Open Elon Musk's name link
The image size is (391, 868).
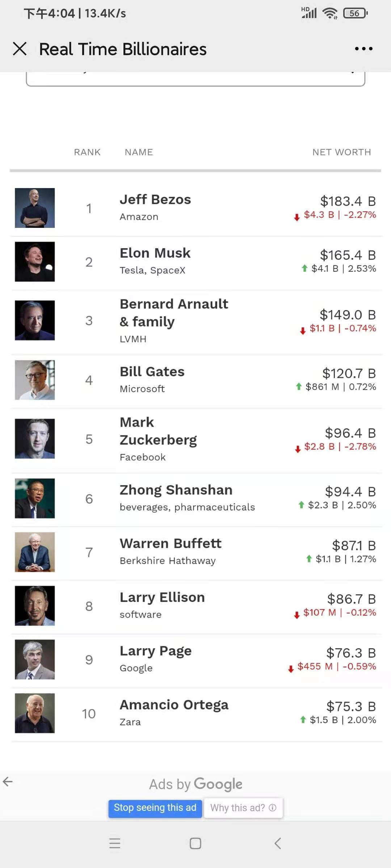tap(155, 253)
